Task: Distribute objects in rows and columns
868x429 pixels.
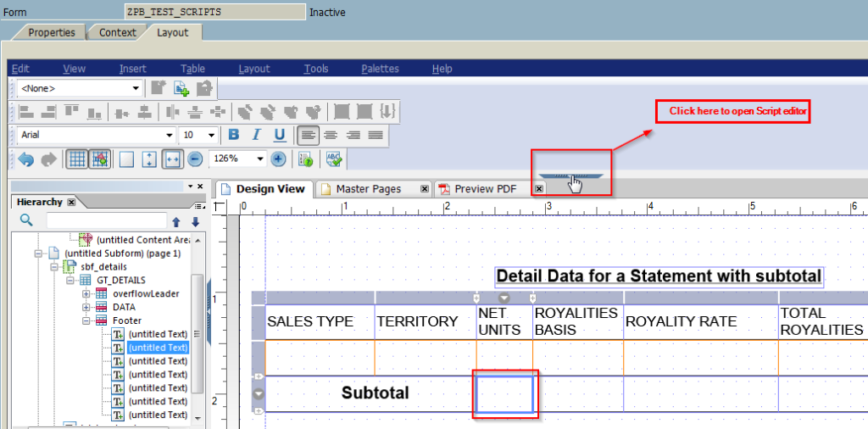Action: coord(218,112)
